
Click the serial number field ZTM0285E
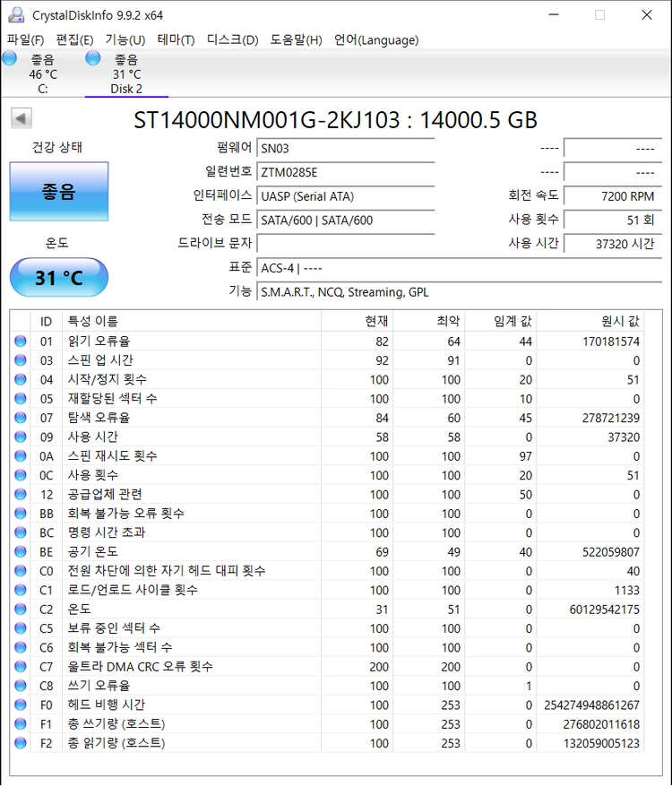[345, 173]
